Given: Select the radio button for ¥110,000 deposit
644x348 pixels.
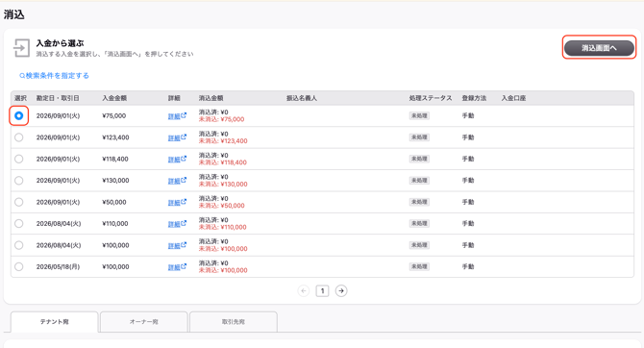Looking at the screenshot, I should pyautogui.click(x=19, y=224).
